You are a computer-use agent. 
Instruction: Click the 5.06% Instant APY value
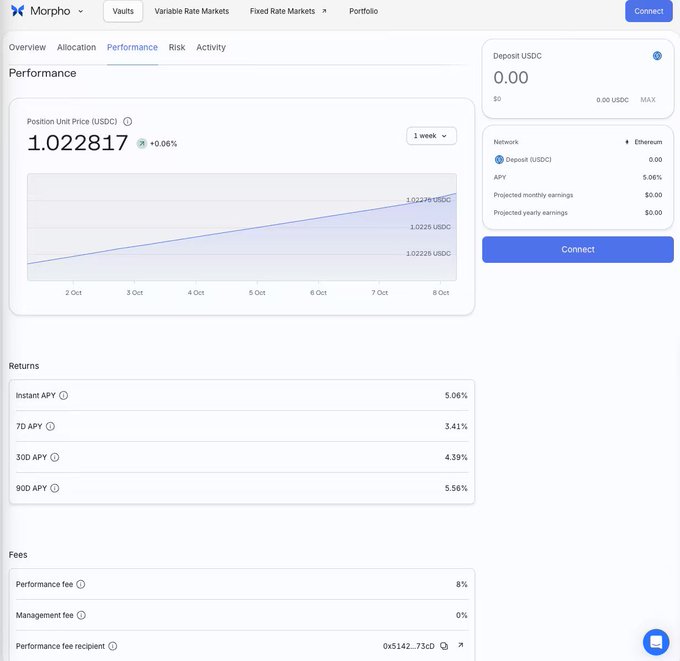456,396
